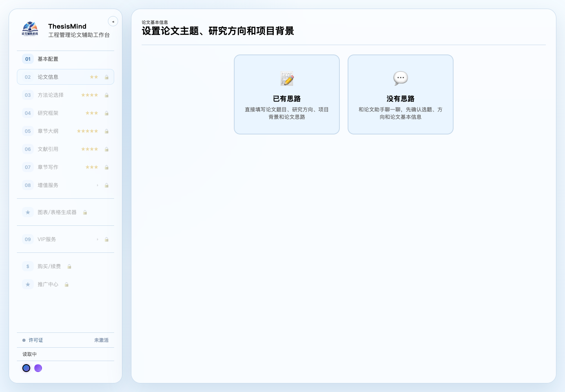This screenshot has height=392, width=565.
Task: Collapse the sidebar with the arrow button
Action: pos(113,22)
